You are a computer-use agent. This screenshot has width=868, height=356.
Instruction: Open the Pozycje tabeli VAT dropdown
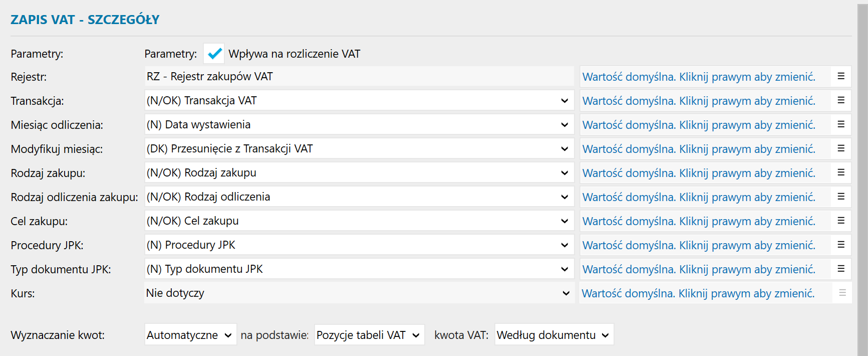pos(369,335)
